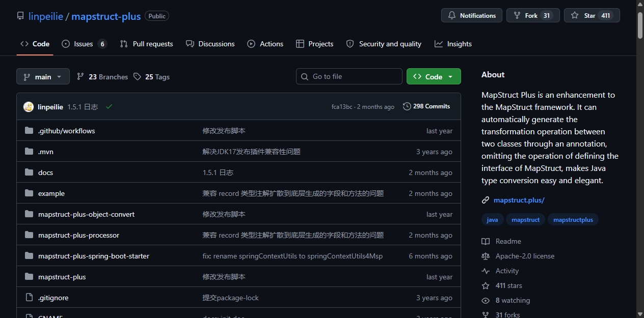
Task: Click the 2 months ago time in docs row
Action: pyautogui.click(x=431, y=172)
